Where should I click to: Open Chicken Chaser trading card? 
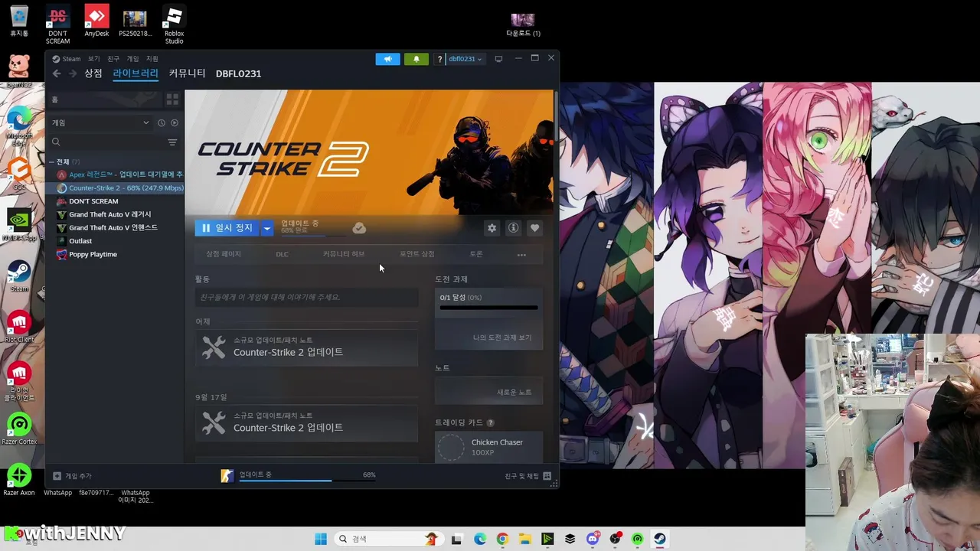tap(488, 447)
